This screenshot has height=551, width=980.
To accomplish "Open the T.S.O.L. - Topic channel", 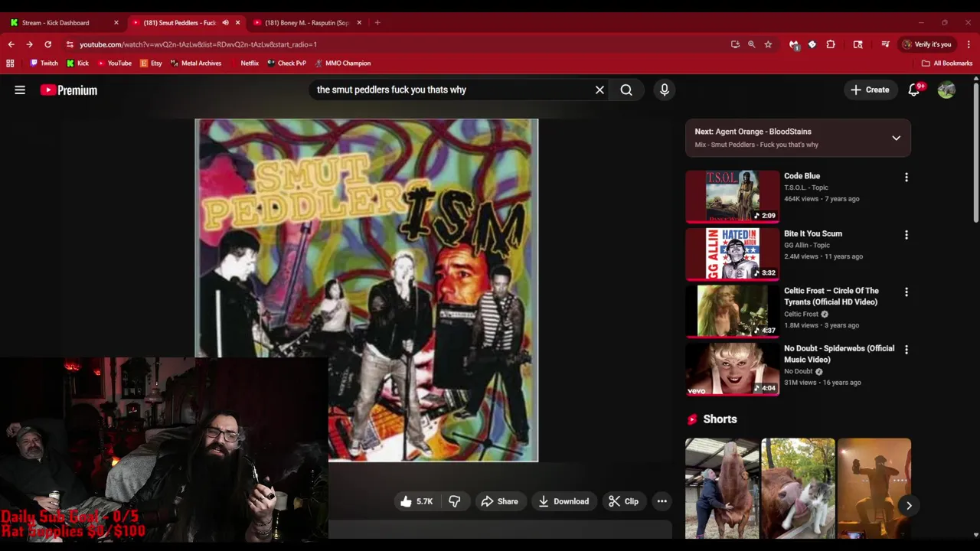I will [x=806, y=187].
